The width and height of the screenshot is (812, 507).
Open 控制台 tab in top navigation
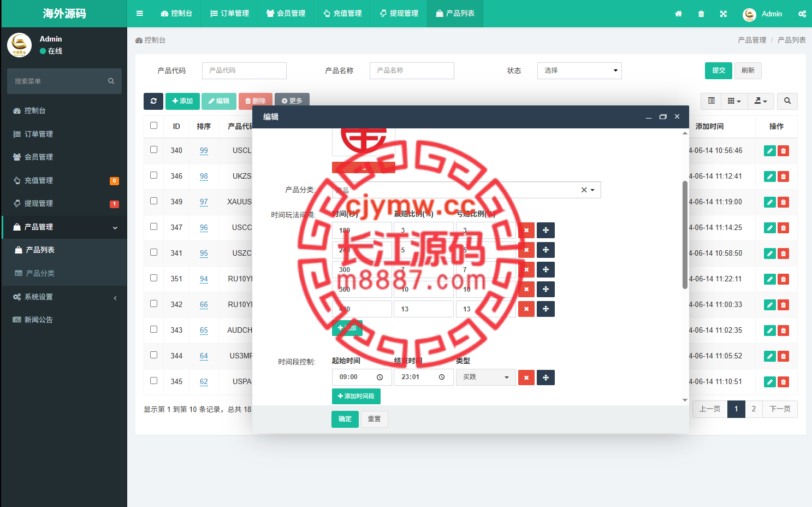click(176, 14)
